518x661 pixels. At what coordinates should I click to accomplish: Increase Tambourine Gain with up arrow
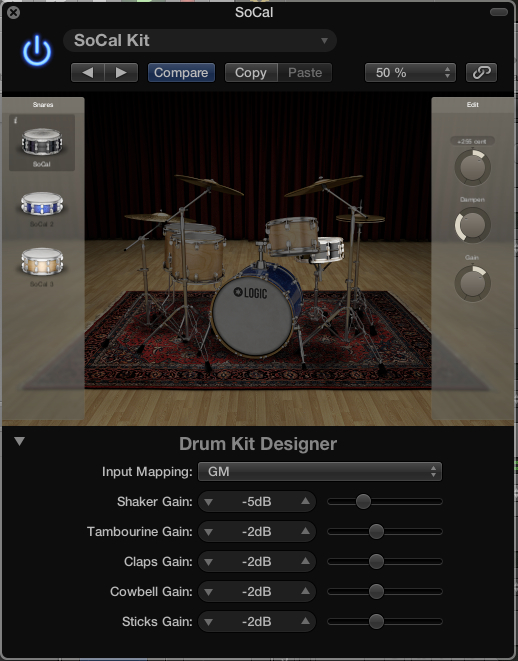[x=306, y=531]
